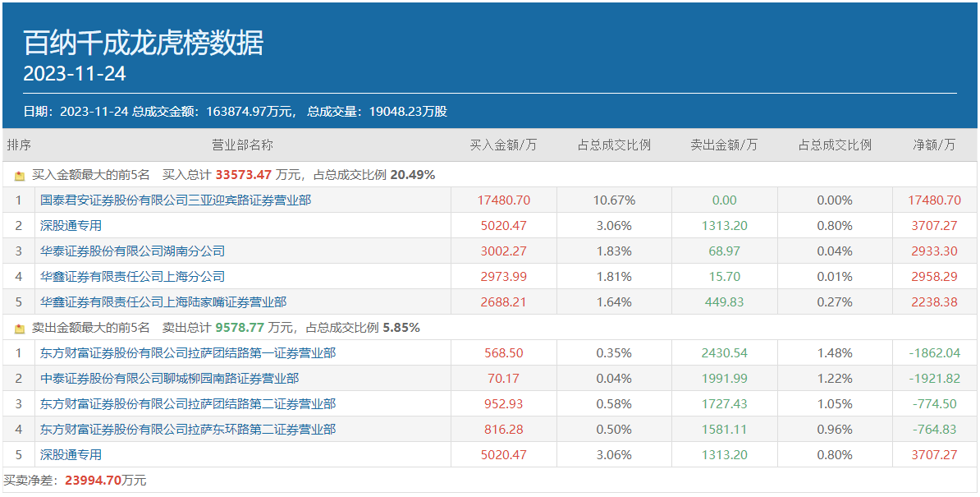The width and height of the screenshot is (980, 497).
Task: Open 国泰君安证券三亚迎宾路证券营业部 link
Action: (x=176, y=200)
